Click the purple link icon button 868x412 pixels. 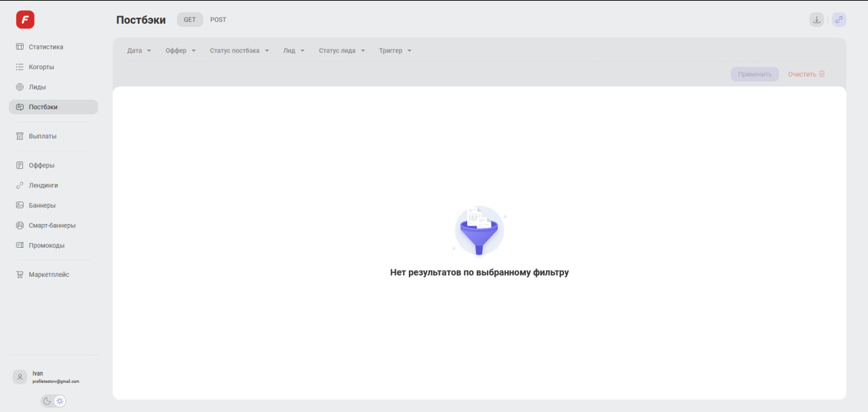click(x=839, y=20)
